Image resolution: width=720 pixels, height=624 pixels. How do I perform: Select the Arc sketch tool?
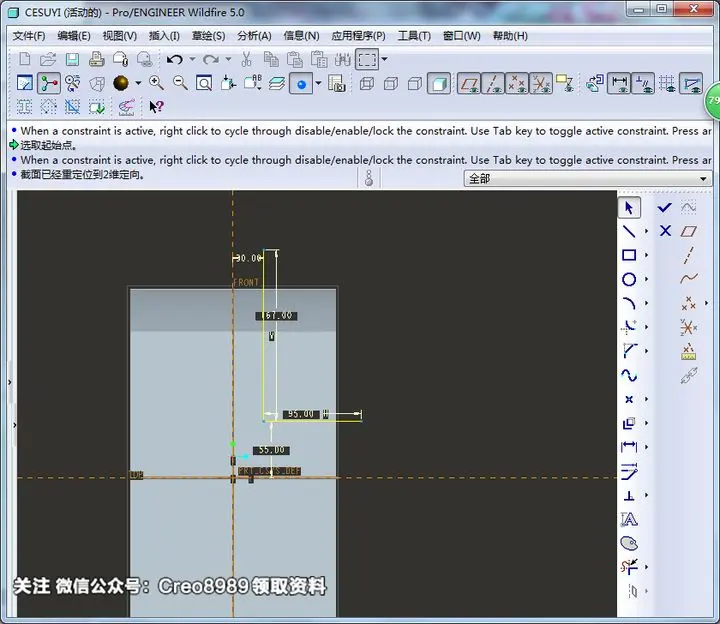[629, 303]
